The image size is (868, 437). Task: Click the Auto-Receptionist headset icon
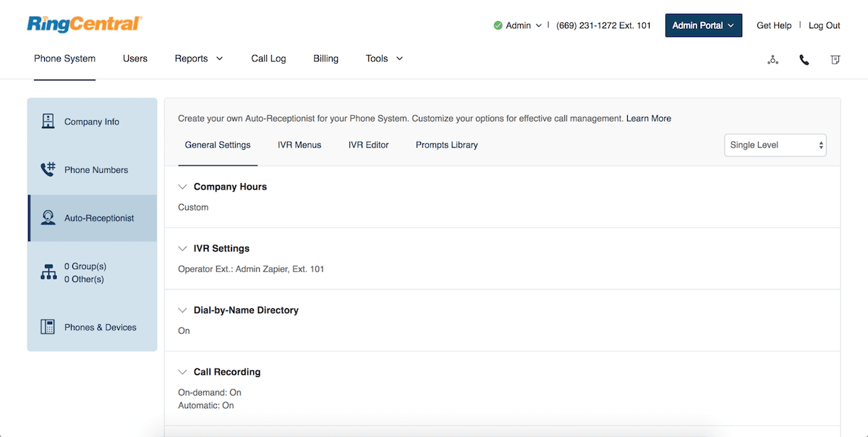[48, 218]
